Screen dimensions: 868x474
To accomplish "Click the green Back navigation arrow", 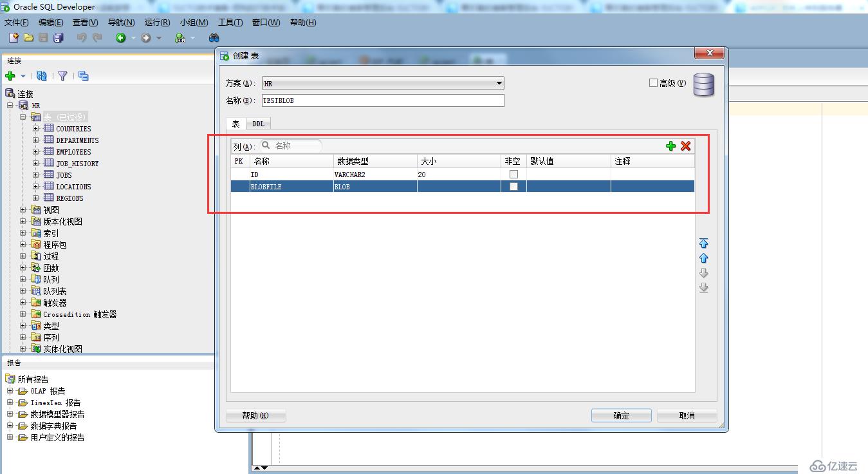I will (x=120, y=38).
